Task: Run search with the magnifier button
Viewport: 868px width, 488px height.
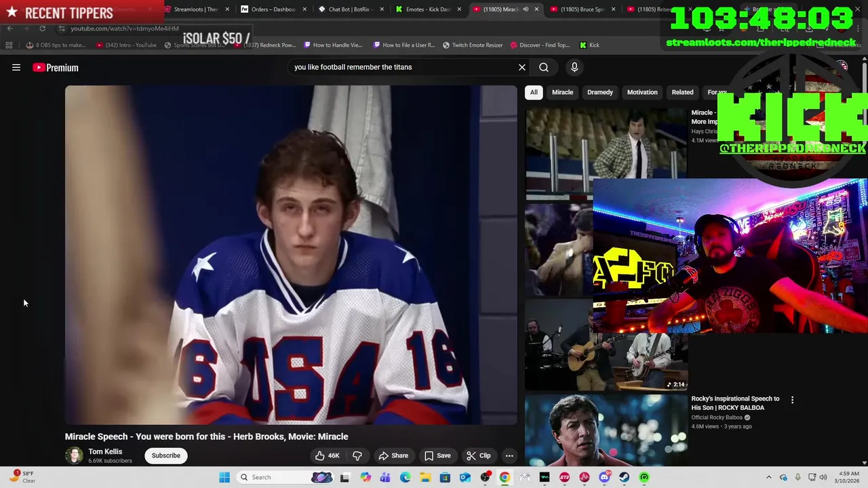Action: coord(544,67)
